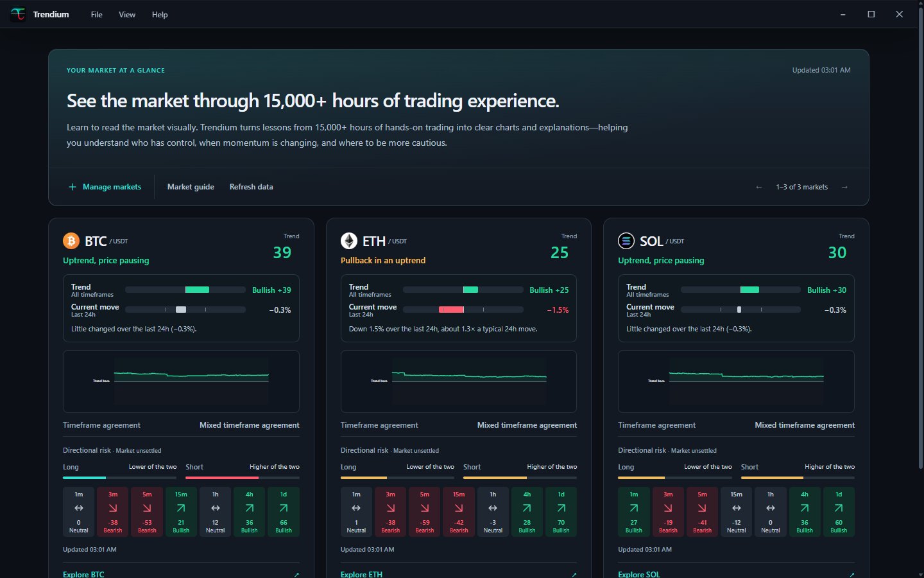Screen dimensions: 924x578
Task: Open the Explore SOL link
Action: (x=736, y=574)
